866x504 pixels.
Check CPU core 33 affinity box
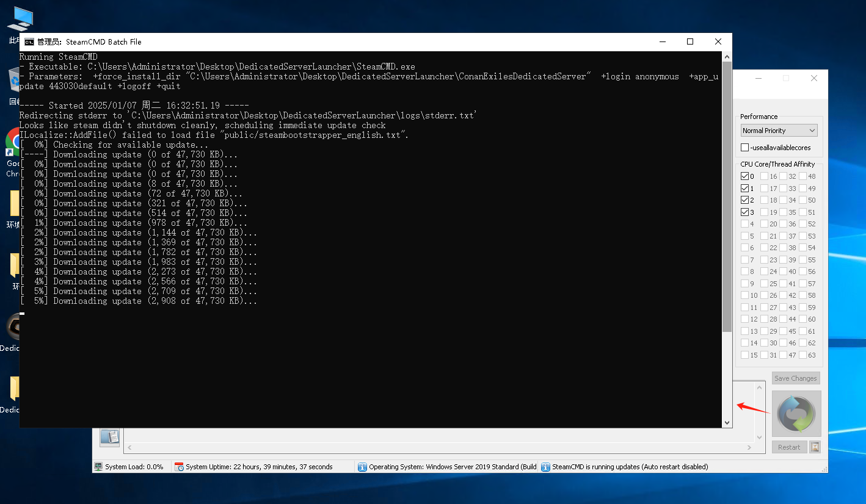coord(783,189)
